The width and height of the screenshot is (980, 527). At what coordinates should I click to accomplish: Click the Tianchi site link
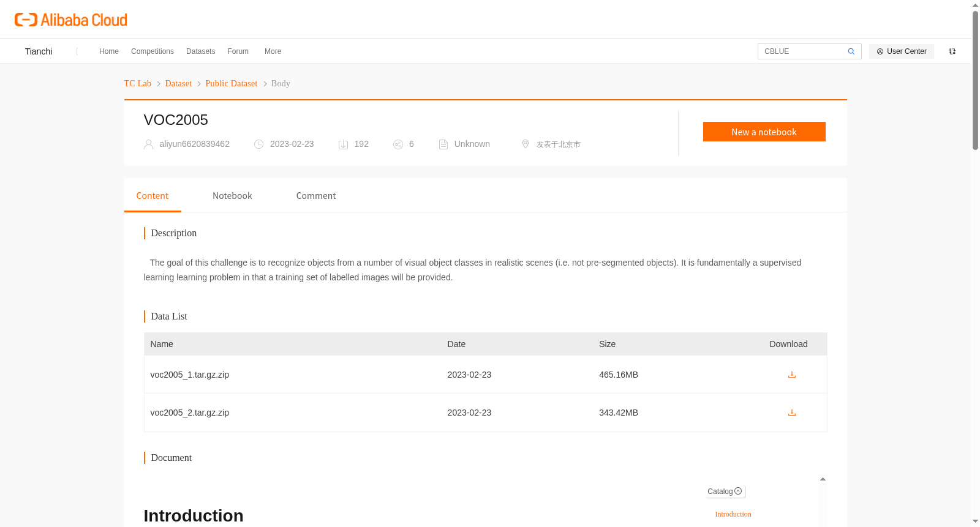[39, 51]
